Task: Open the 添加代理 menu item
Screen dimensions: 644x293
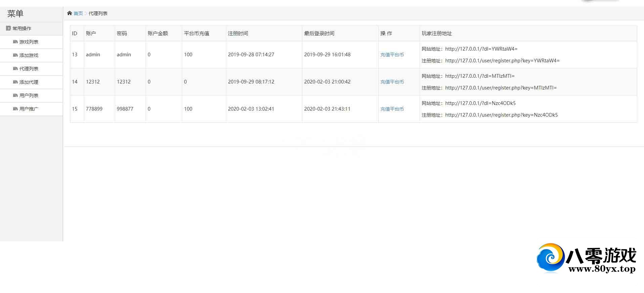Action: click(29, 82)
